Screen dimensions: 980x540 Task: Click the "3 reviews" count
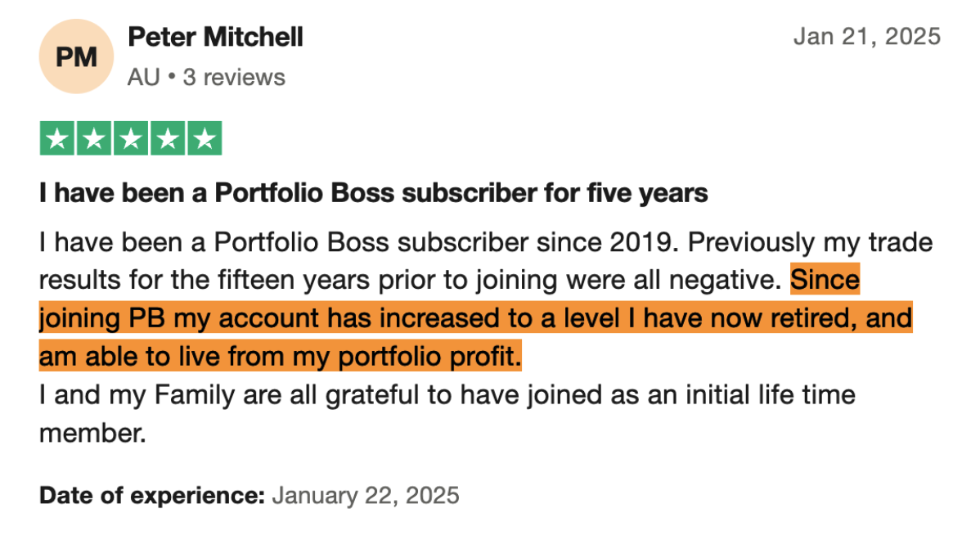[234, 78]
